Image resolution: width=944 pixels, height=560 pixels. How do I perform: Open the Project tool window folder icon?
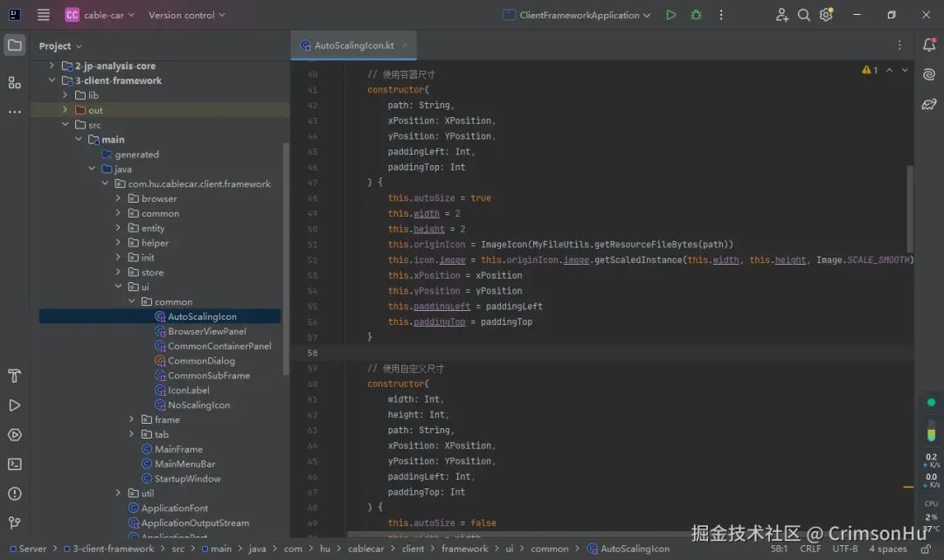(x=15, y=45)
